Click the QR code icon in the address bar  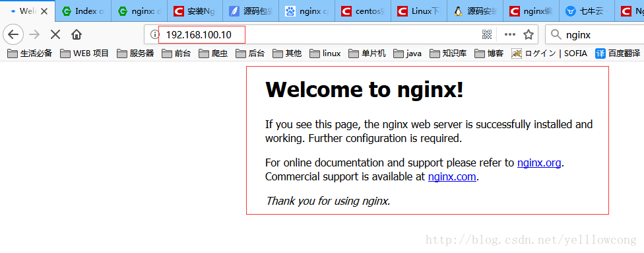tap(487, 34)
